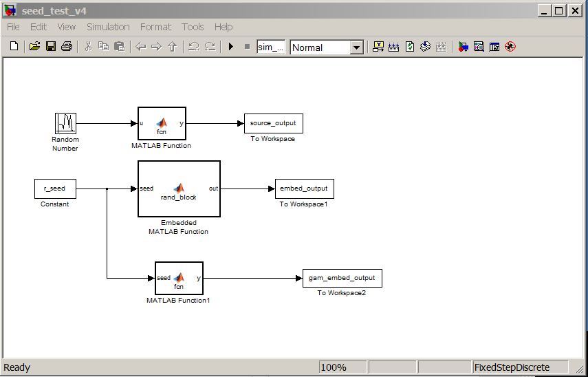Select the gam_embed_output To Workspace block

point(342,279)
